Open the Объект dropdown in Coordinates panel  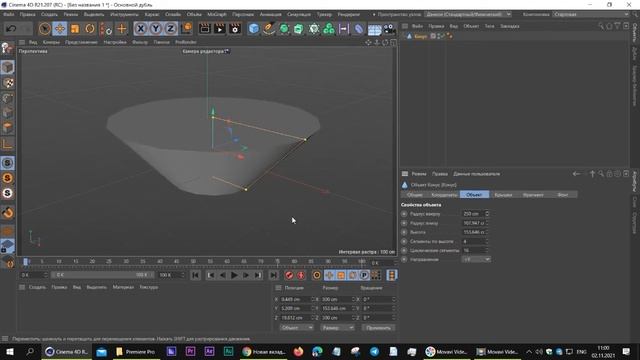pos(296,328)
